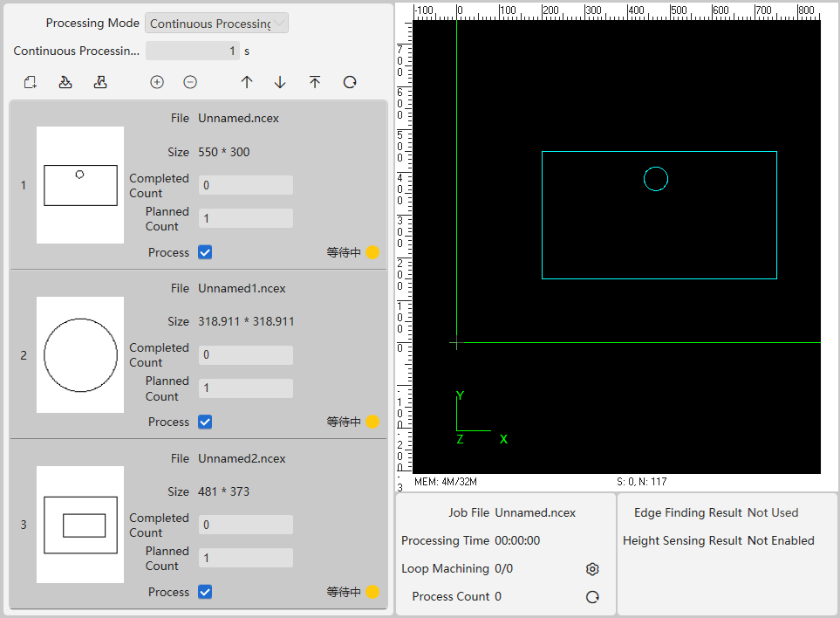
Task: Click the import file icon with the down arrow
Action: (65, 82)
